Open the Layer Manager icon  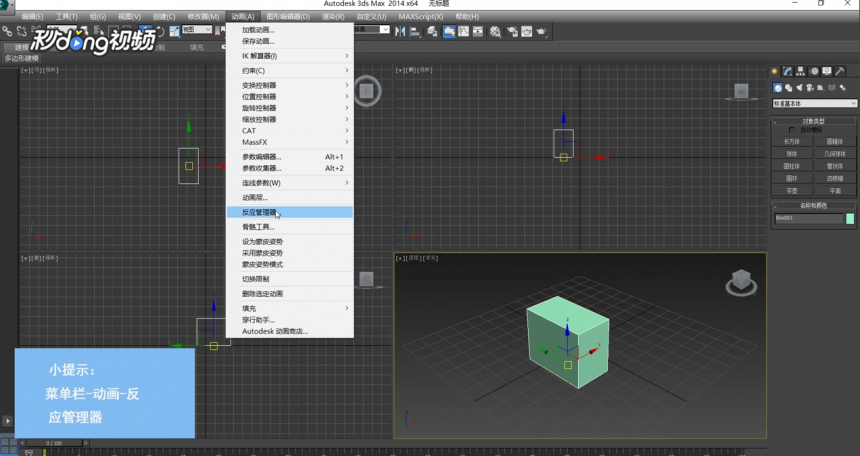click(433, 31)
